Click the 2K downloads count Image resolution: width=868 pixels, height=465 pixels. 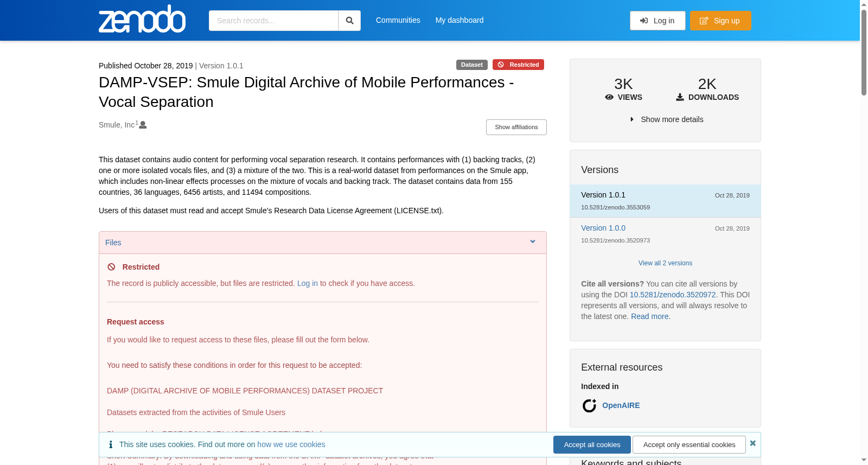[707, 84]
